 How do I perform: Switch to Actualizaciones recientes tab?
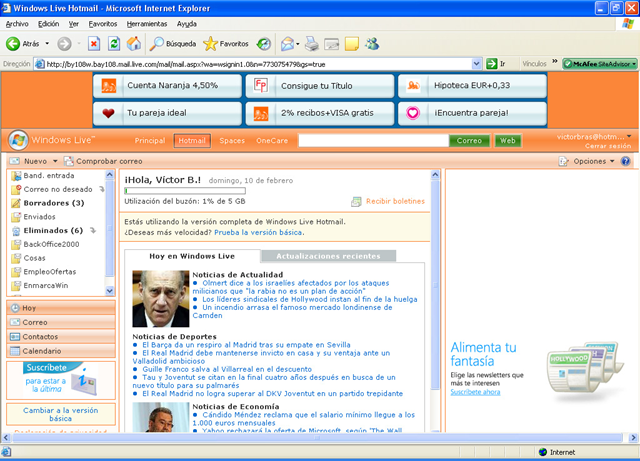[x=328, y=256]
